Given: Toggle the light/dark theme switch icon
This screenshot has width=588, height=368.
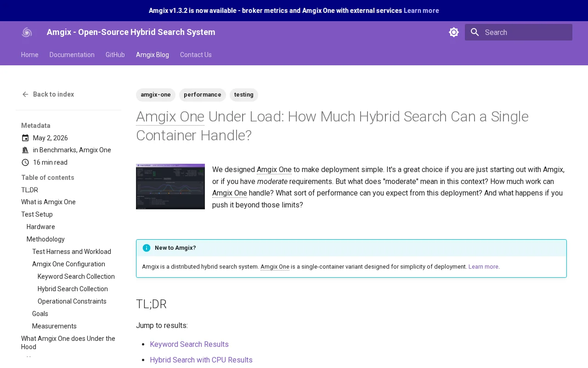Looking at the screenshot, I should [454, 32].
